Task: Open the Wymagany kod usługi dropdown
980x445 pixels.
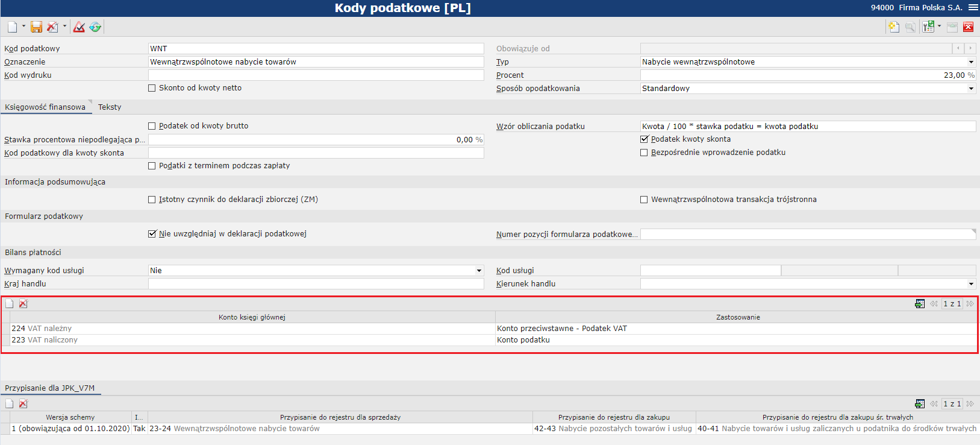Action: (479, 271)
